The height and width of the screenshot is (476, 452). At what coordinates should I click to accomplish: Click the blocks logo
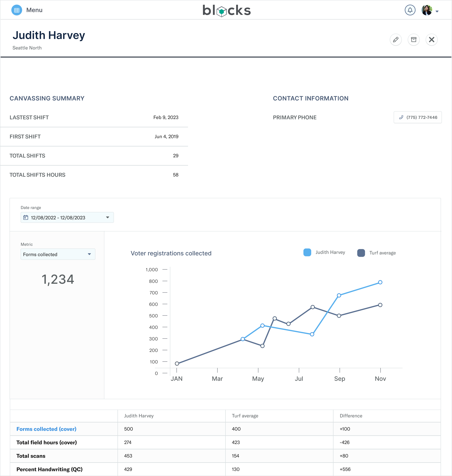(x=226, y=10)
